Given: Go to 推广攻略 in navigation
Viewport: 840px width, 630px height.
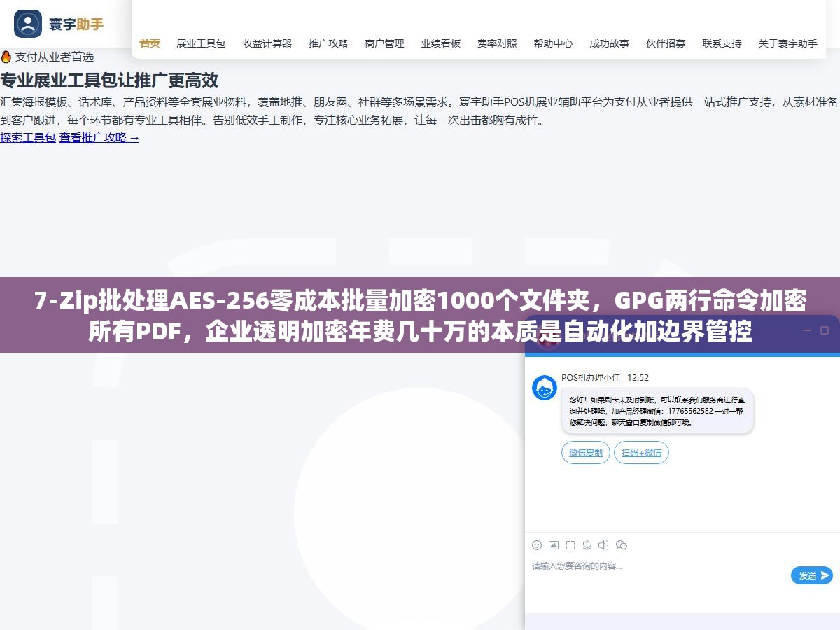Looking at the screenshot, I should pos(328,43).
